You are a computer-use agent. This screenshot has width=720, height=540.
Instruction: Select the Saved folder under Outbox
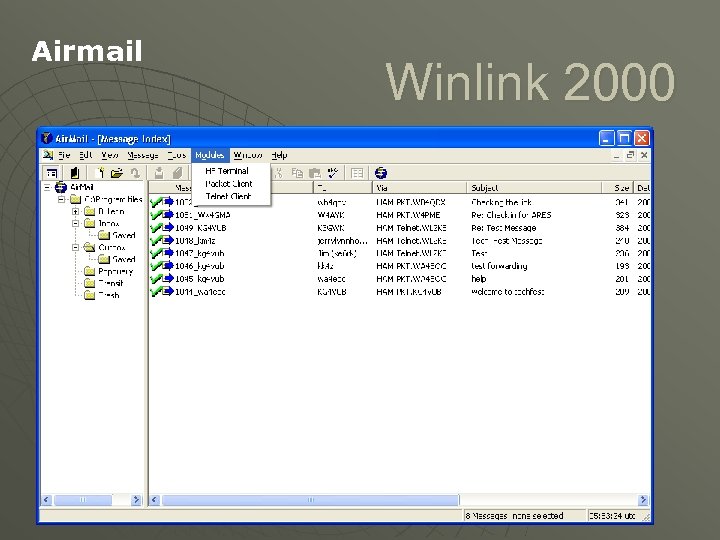pos(124,259)
